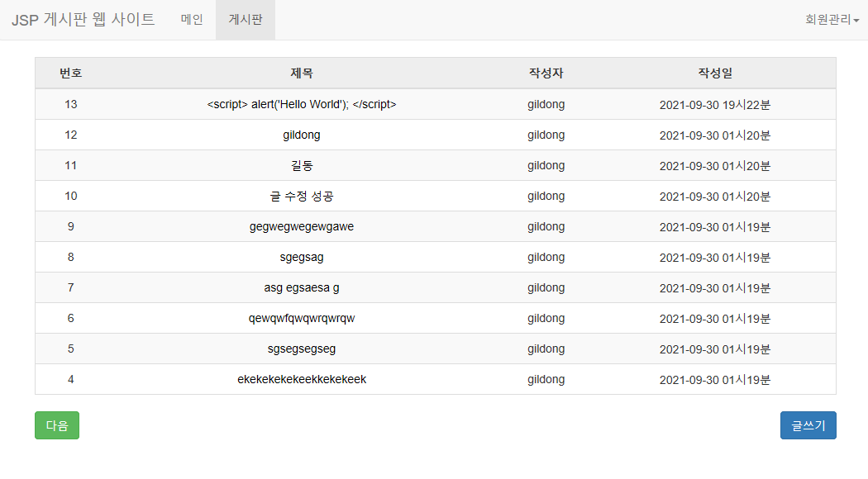Screen dimensions: 868x479
Task: Open the post titled <script> alert('Hello World');
Action: coord(302,105)
